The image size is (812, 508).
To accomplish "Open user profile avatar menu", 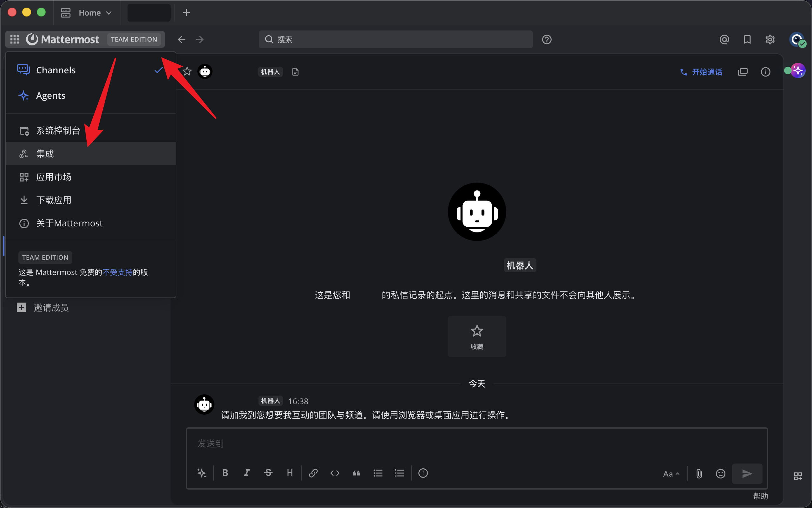I will click(797, 40).
